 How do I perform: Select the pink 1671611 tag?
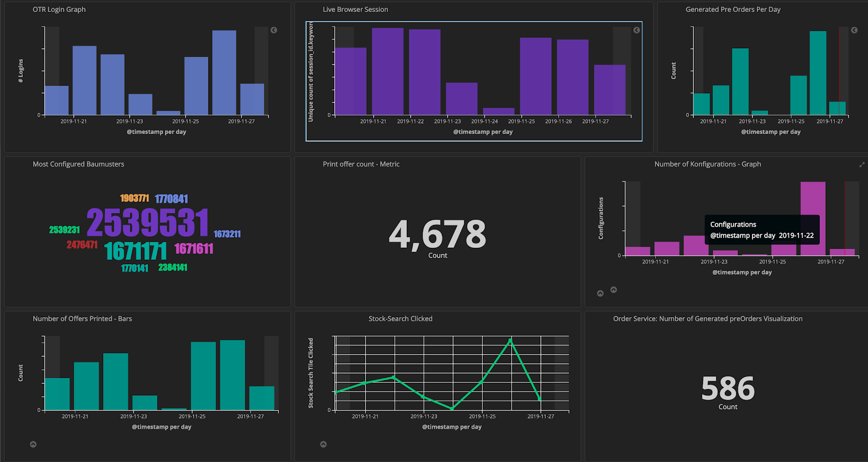click(194, 248)
